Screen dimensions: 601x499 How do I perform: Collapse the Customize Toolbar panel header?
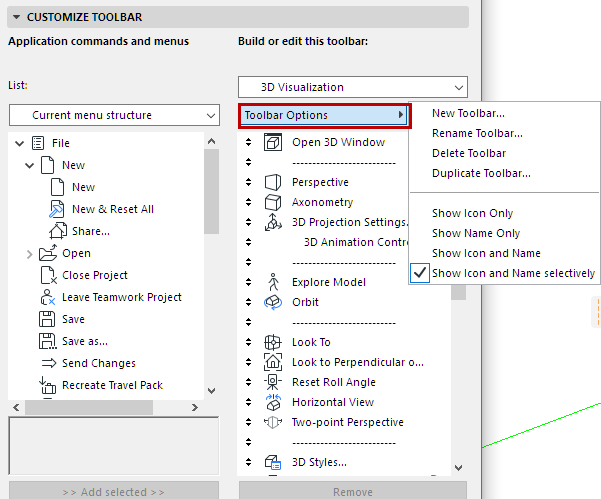click(17, 17)
